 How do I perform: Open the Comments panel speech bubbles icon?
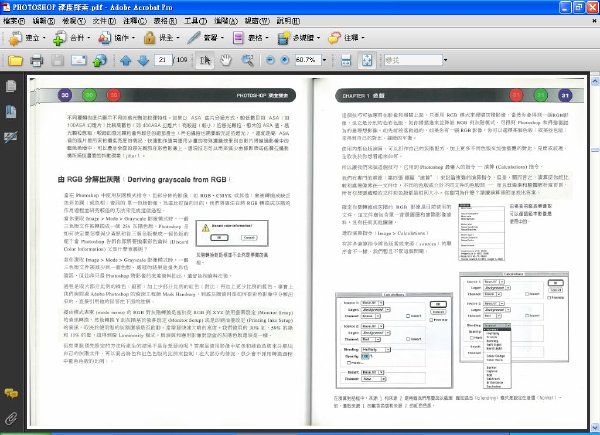pos(11,393)
